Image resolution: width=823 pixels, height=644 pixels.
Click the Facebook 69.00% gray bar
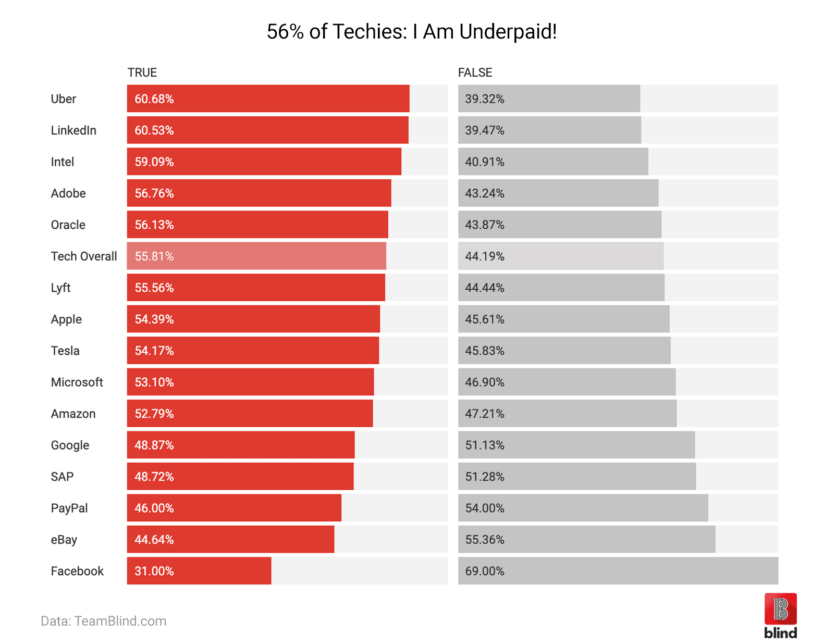(x=618, y=571)
